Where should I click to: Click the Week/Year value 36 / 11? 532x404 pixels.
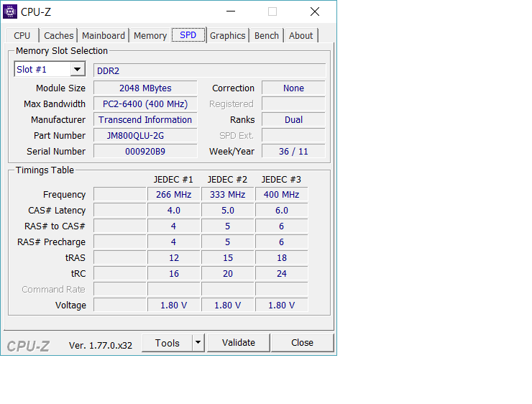(x=293, y=151)
